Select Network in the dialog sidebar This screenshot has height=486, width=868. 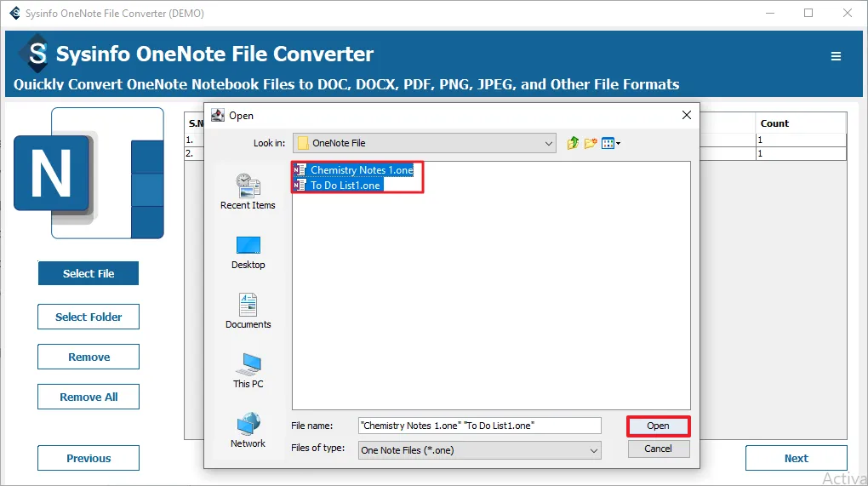(248, 430)
